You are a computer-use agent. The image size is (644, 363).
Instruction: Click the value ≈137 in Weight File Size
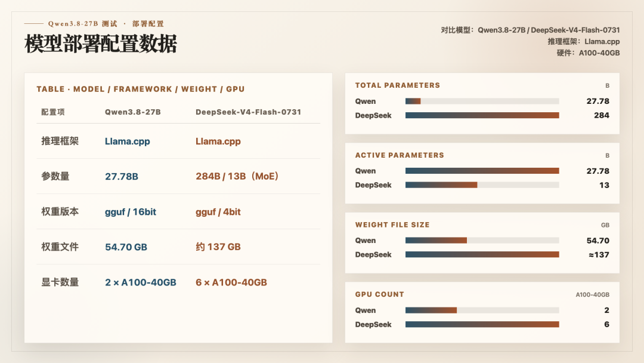tap(599, 255)
